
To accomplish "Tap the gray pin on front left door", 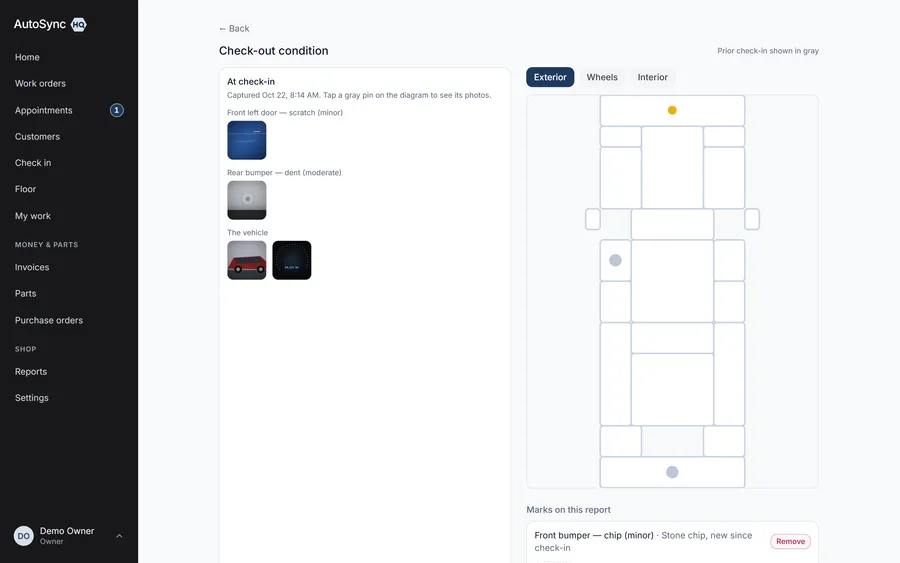I will [x=615, y=261].
